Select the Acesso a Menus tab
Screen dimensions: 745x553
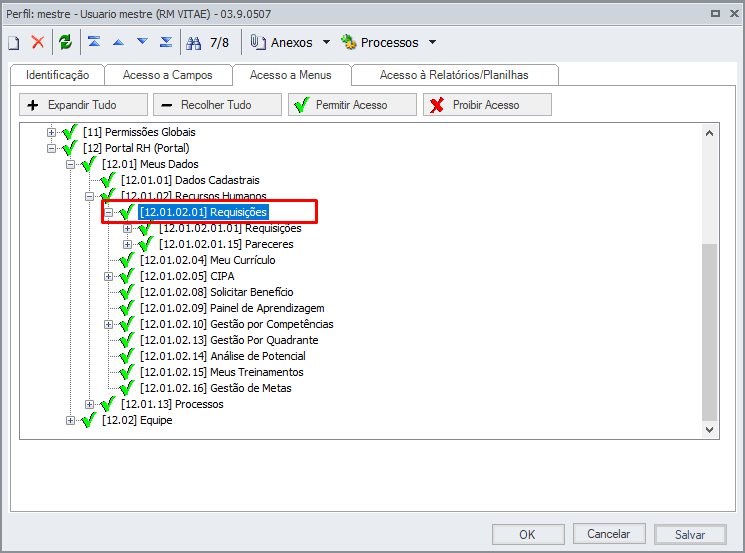290,75
